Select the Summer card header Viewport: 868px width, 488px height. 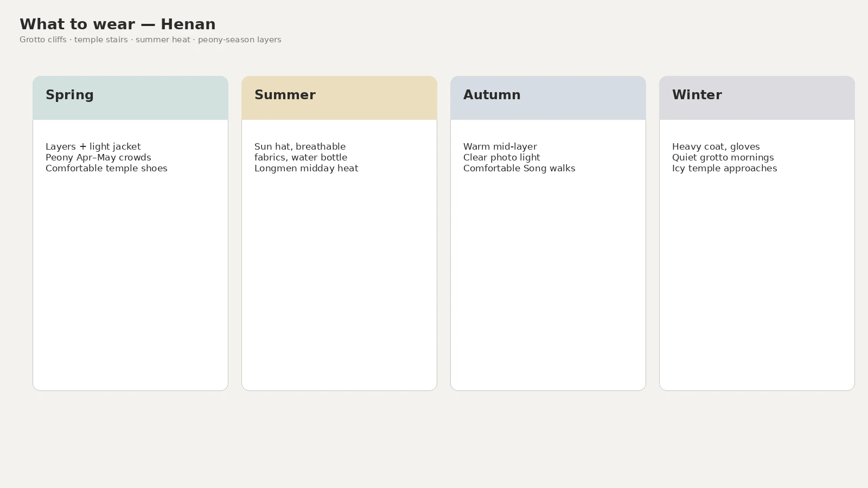pos(339,98)
